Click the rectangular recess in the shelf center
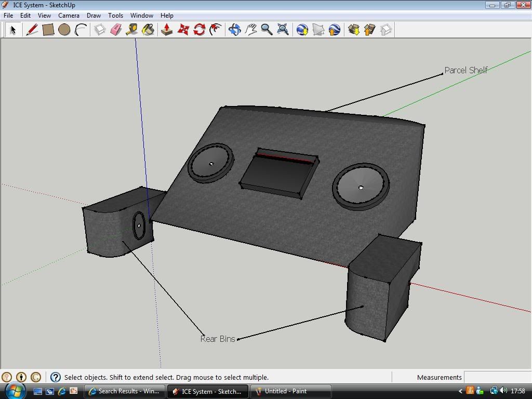 click(x=279, y=172)
